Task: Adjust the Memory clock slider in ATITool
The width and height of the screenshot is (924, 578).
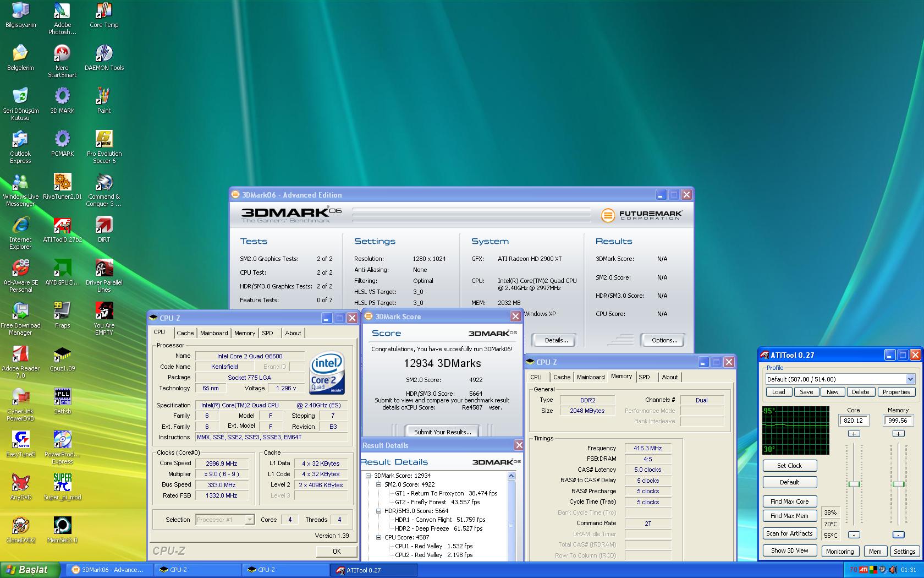Action: tap(898, 484)
